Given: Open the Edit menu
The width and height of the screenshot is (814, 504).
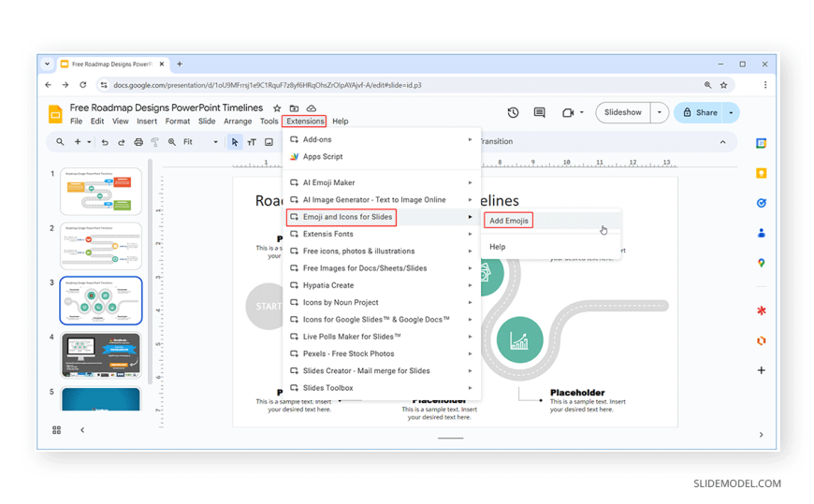Looking at the screenshot, I should [97, 121].
